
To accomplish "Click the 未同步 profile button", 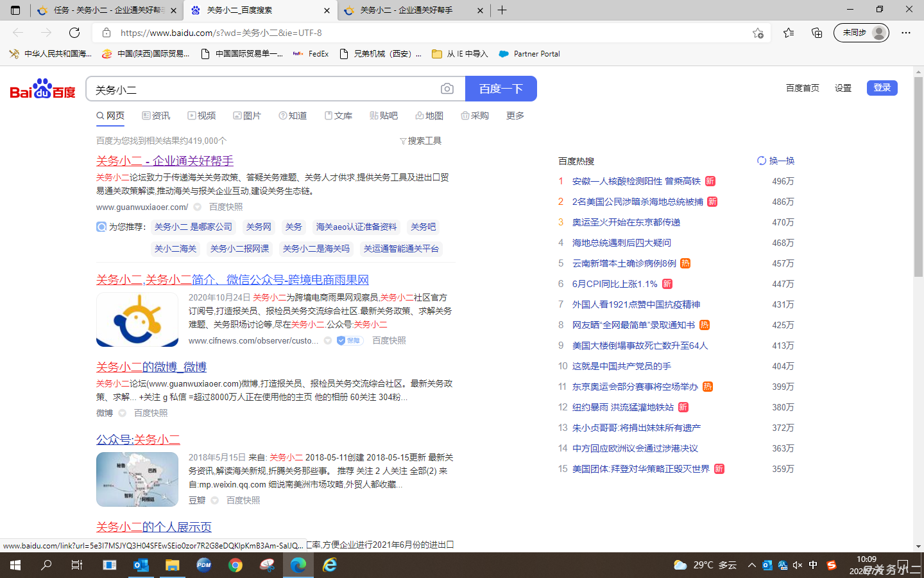I will (x=861, y=33).
